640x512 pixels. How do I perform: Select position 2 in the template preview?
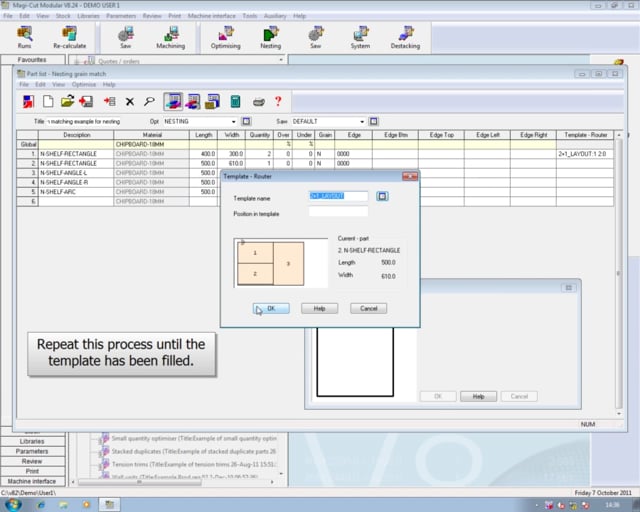coord(255,274)
